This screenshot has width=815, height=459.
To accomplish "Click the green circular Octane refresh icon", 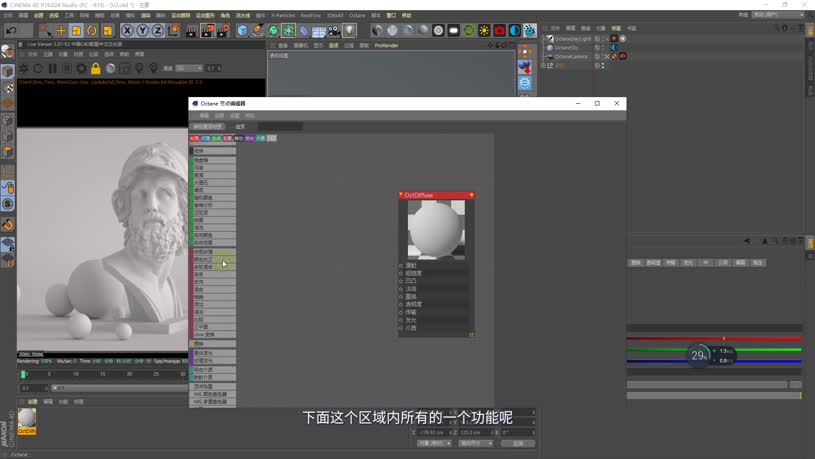I will (x=469, y=31).
